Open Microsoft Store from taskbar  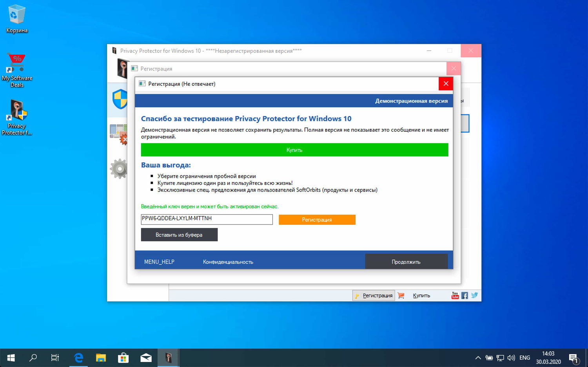(123, 358)
